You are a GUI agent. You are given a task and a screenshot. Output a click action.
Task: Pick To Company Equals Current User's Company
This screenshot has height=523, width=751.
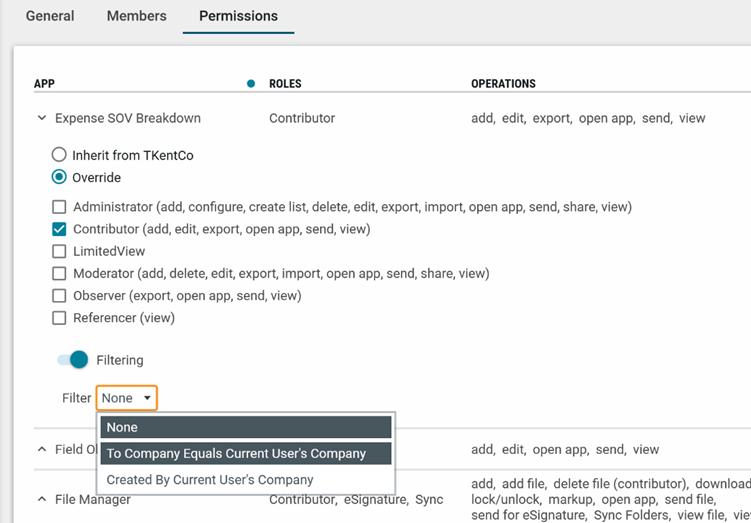246,453
